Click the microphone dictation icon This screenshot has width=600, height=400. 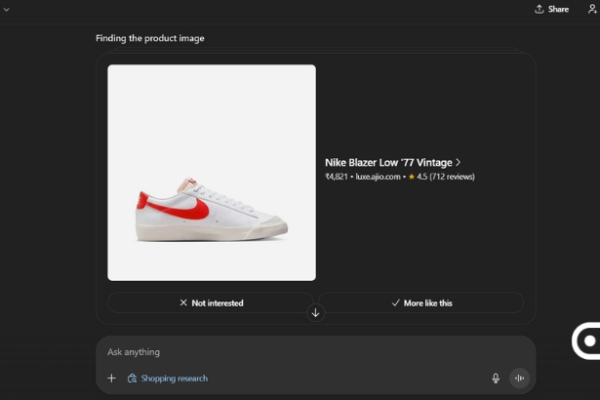click(x=495, y=378)
